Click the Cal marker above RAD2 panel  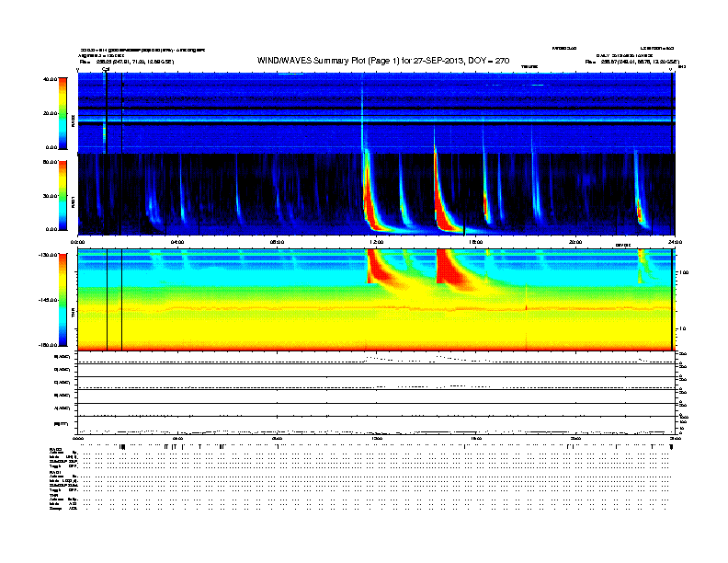point(106,69)
